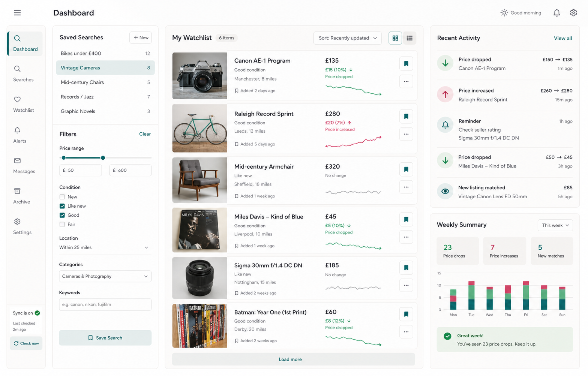The width and height of the screenshot is (588, 376).
Task: Toggle bookmark for Canon AE-1 Program
Action: (x=406, y=64)
